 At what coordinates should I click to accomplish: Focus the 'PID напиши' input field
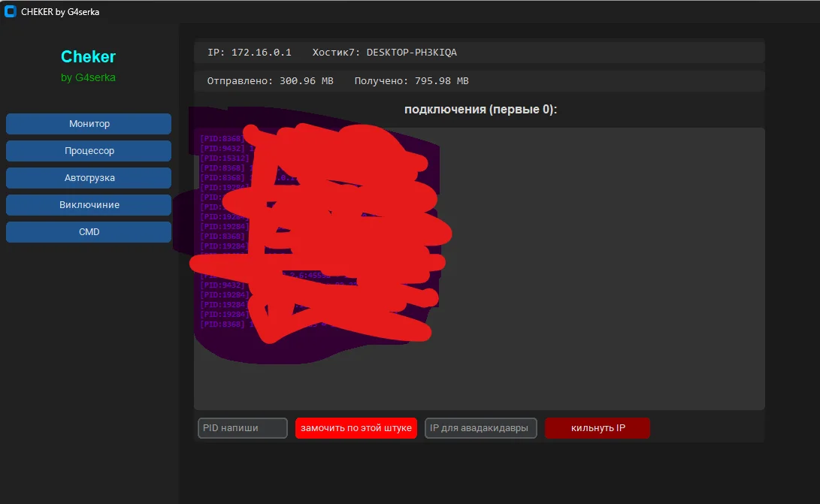coord(242,428)
